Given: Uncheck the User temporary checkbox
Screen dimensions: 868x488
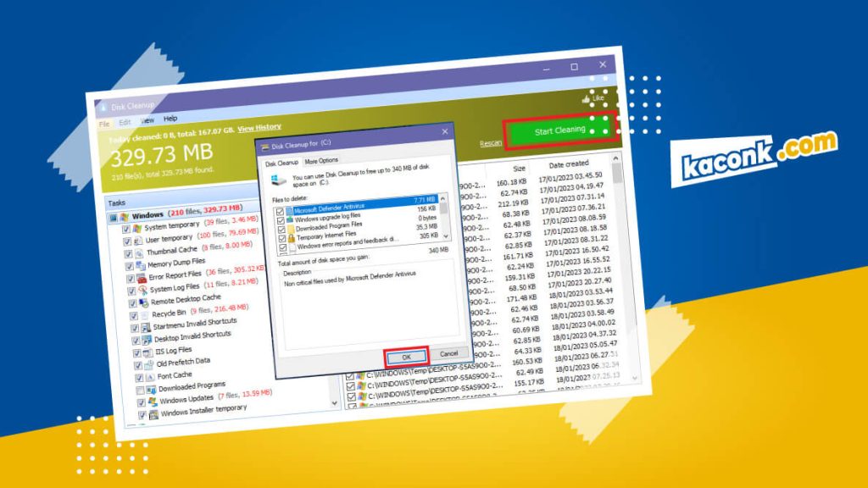Looking at the screenshot, I should click(x=127, y=241).
